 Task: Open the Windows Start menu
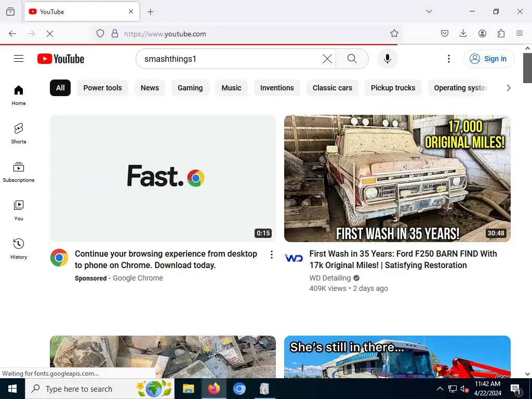click(x=12, y=389)
